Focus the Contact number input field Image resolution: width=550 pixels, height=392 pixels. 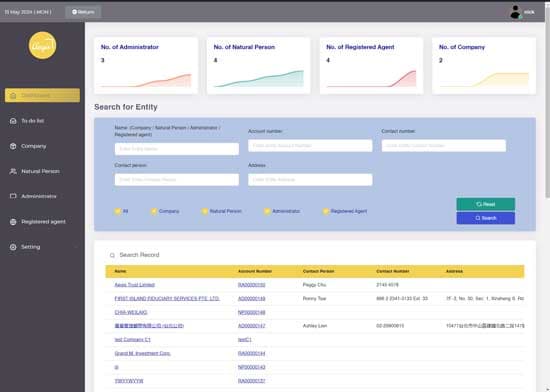tap(444, 146)
